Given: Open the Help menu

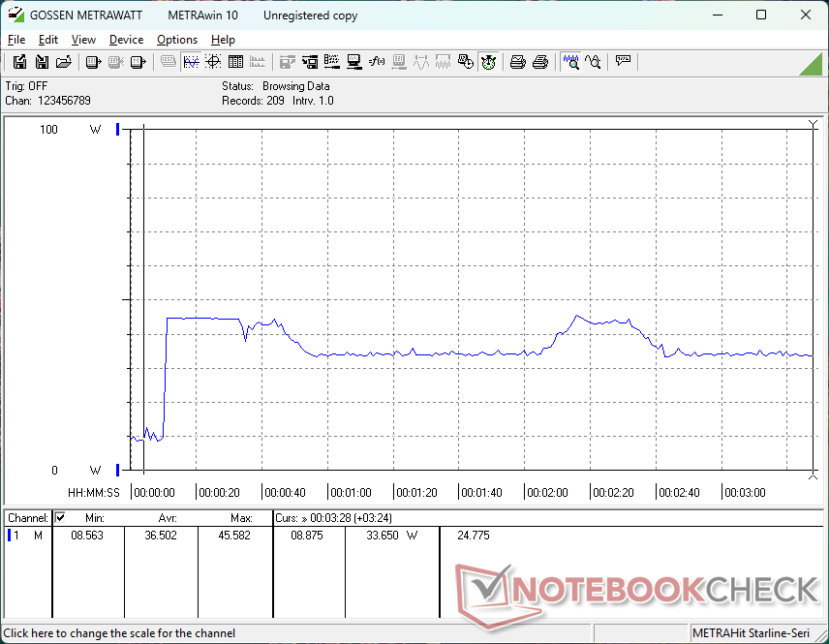Looking at the screenshot, I should pos(223,40).
